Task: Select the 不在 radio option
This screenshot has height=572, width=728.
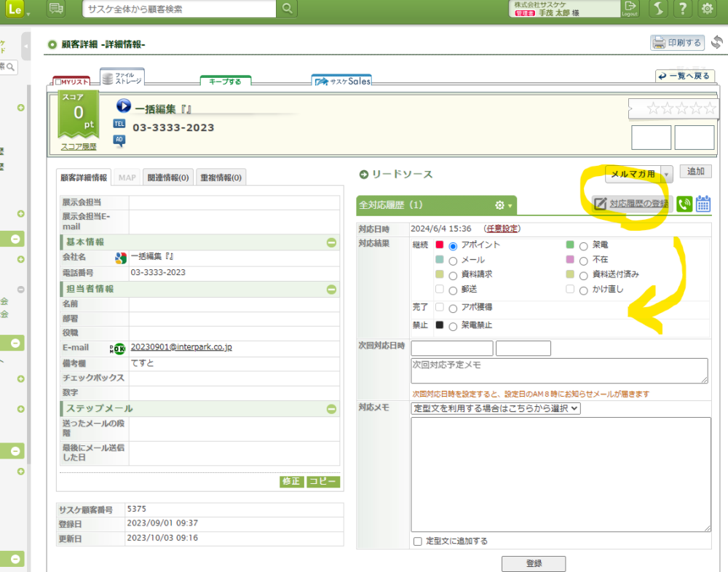Action: (x=583, y=261)
